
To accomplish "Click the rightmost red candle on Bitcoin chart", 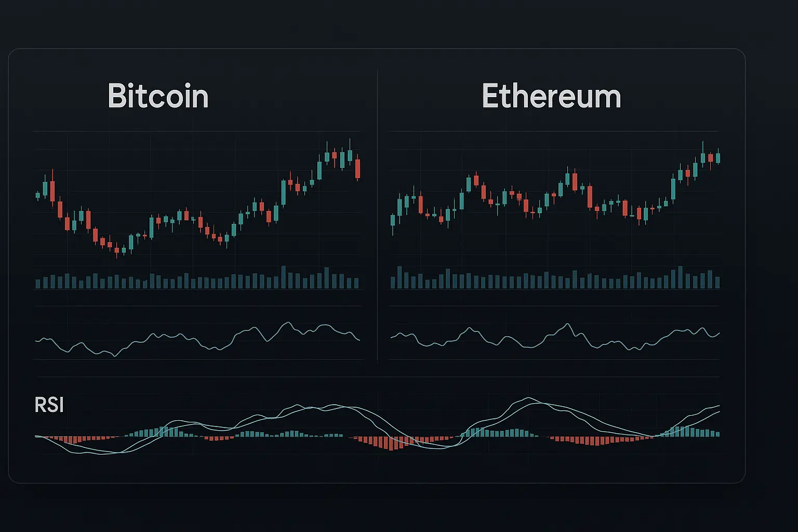I will pos(357,168).
